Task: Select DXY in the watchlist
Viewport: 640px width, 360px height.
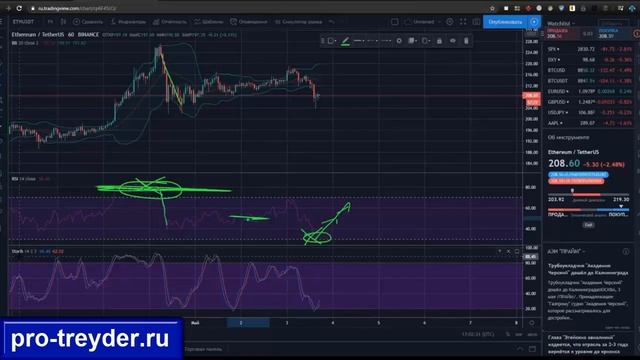Action: click(x=589, y=60)
